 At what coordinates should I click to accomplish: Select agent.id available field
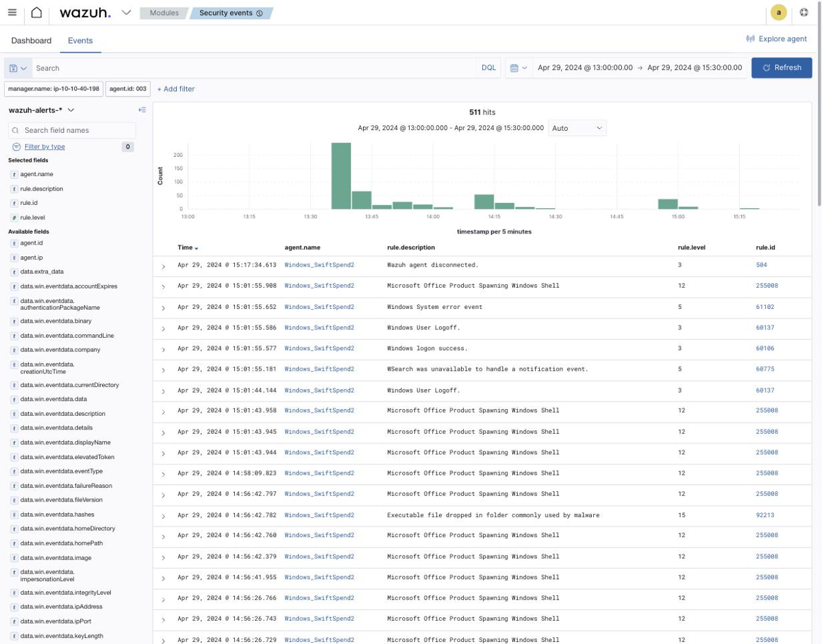click(32, 243)
